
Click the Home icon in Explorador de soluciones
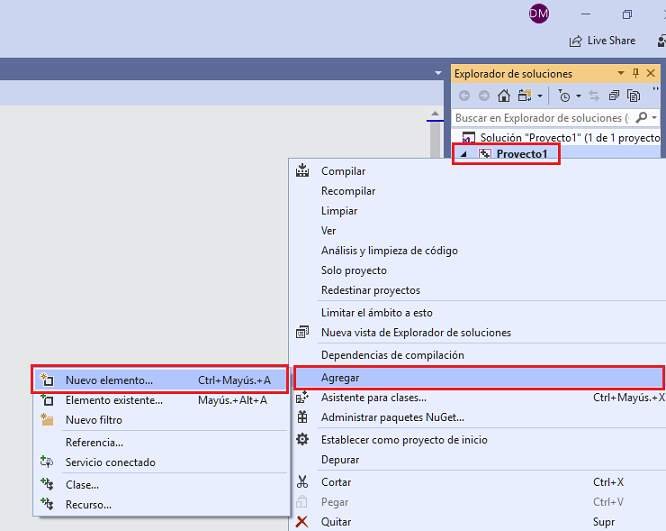pyautogui.click(x=504, y=96)
